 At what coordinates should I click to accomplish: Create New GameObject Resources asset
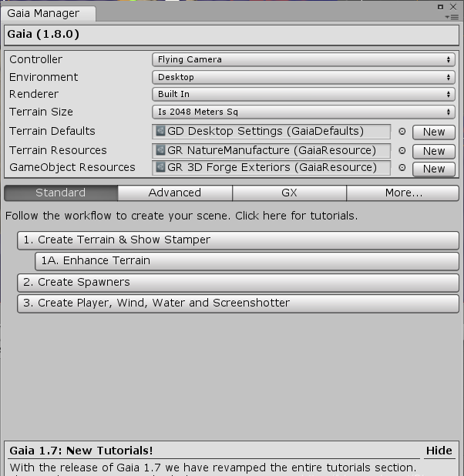point(434,169)
